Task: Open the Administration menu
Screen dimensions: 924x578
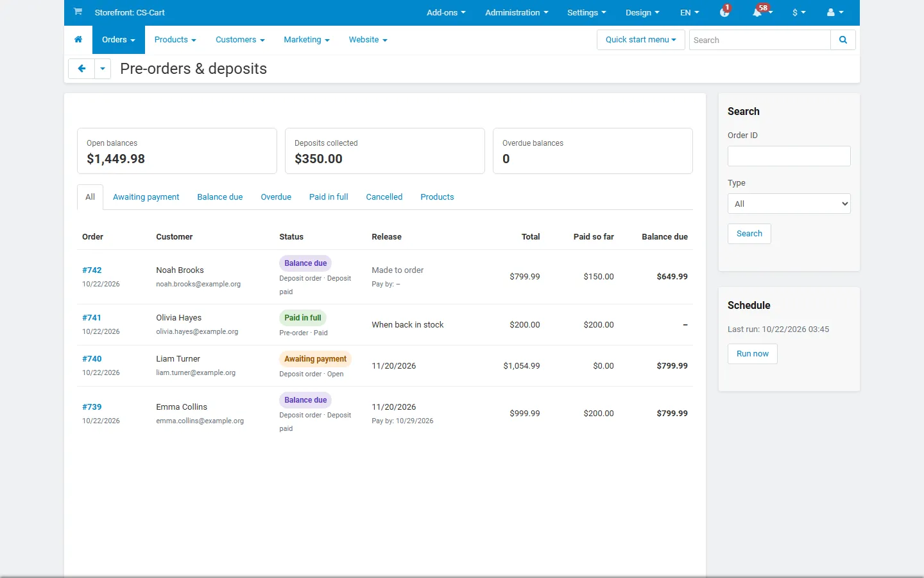Action: 517,12
